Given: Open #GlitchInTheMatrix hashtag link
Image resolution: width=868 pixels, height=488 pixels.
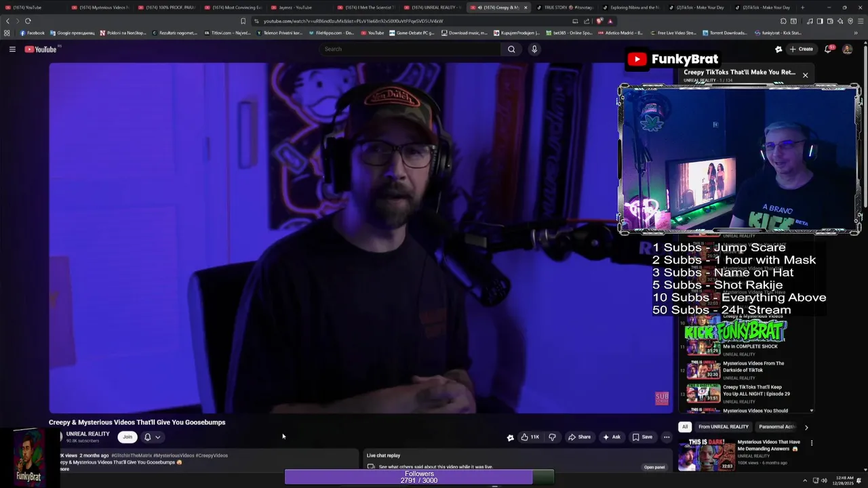Looking at the screenshot, I should tap(132, 455).
